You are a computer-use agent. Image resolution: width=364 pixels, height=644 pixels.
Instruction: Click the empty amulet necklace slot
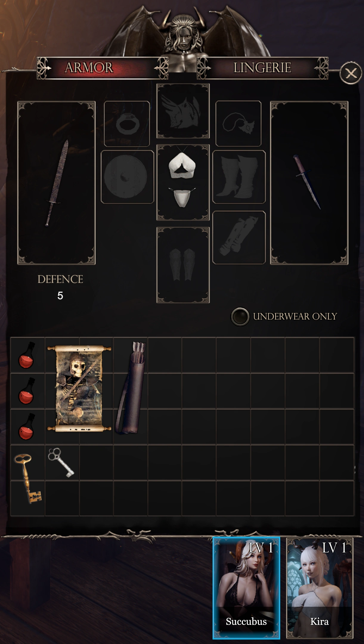[x=238, y=123]
